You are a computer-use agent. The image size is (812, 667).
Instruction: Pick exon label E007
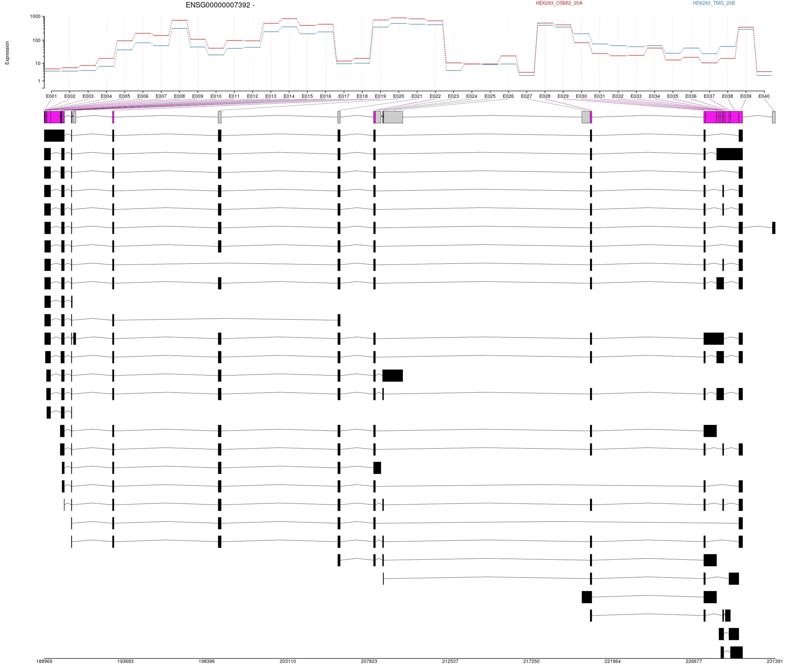[x=161, y=96]
